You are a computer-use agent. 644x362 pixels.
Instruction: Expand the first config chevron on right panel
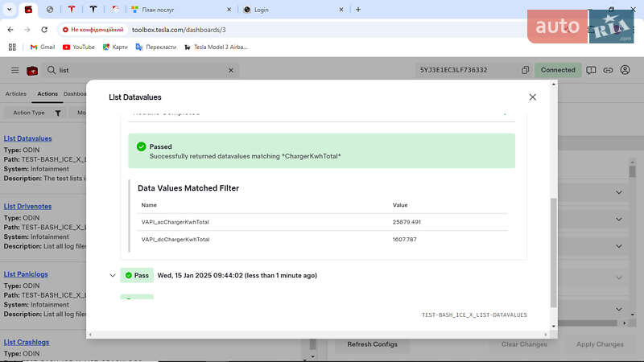click(x=619, y=192)
